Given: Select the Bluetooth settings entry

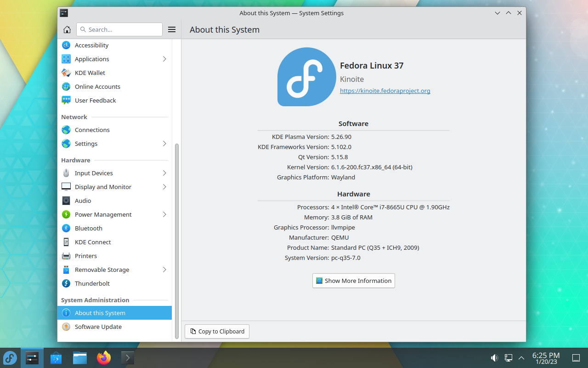Looking at the screenshot, I should pos(89,228).
